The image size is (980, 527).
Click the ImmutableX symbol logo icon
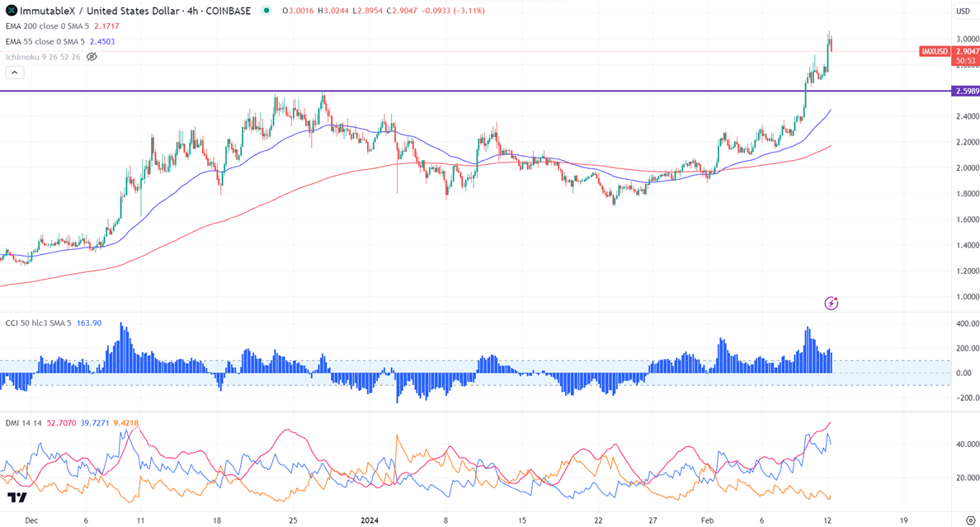(12, 11)
